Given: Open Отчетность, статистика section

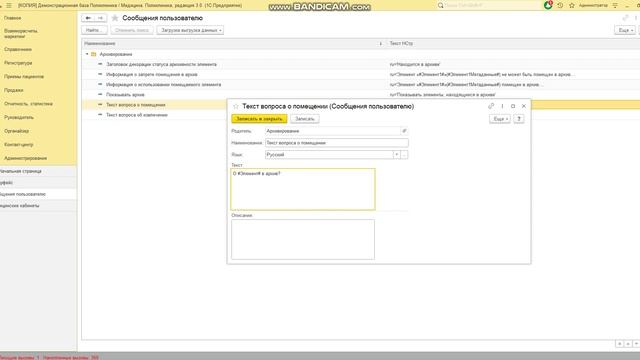Looking at the screenshot, I should [x=28, y=104].
